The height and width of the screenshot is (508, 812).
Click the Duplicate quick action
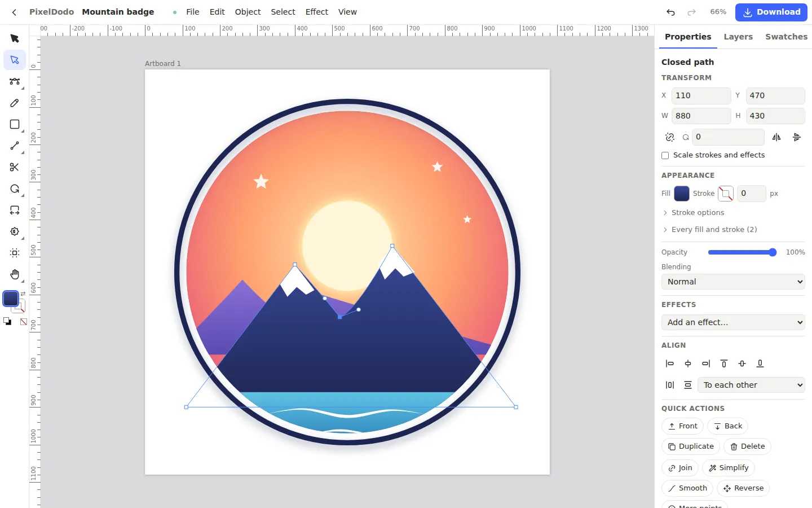691,446
